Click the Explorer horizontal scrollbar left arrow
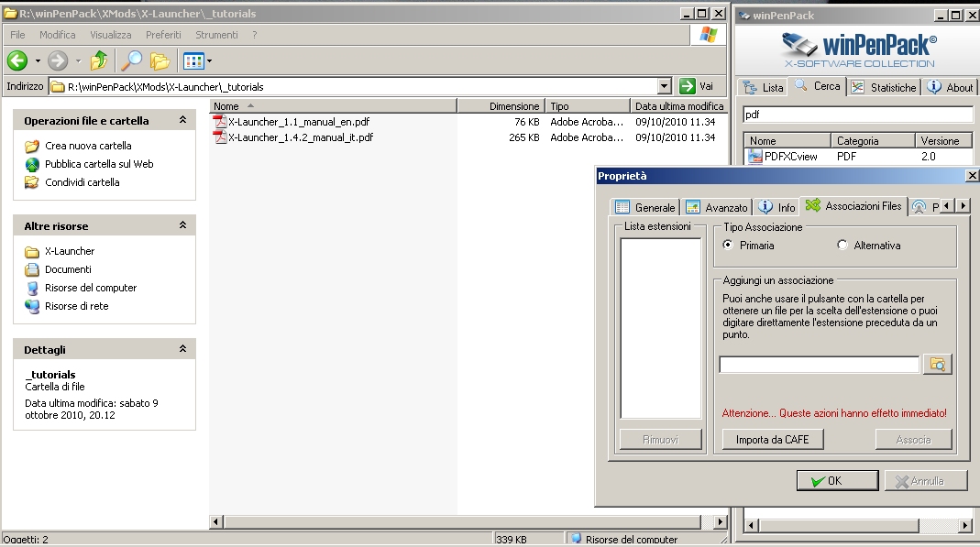This screenshot has height=547, width=980. click(x=216, y=521)
